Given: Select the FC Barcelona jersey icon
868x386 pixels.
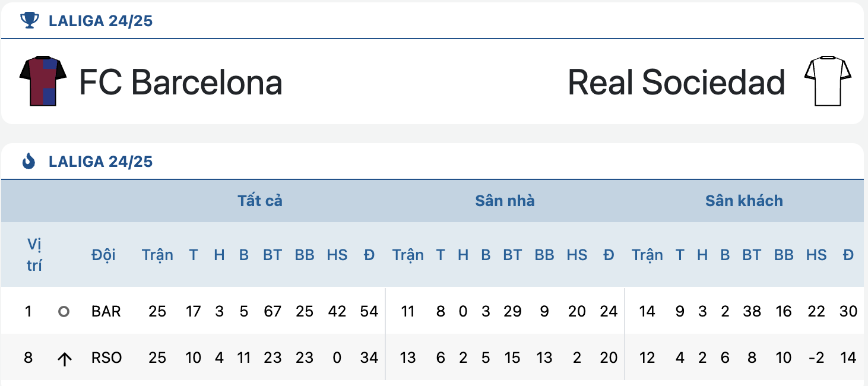Looking at the screenshot, I should 43,81.
